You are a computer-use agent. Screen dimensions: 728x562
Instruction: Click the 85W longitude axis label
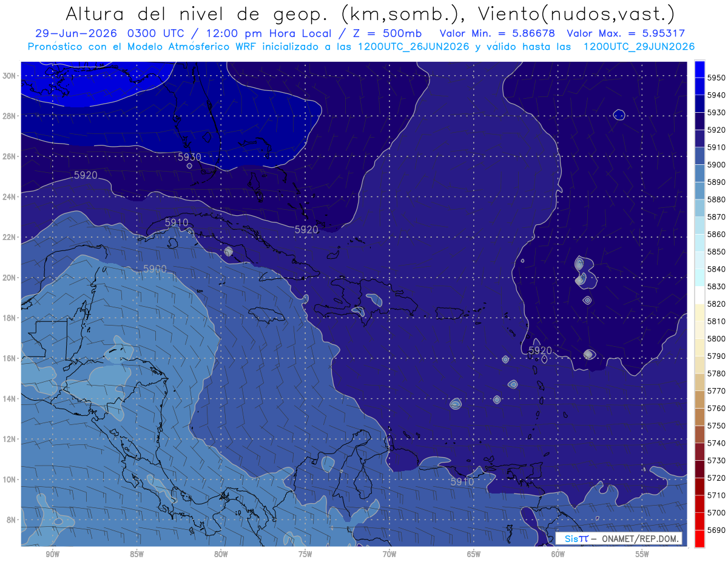click(136, 554)
